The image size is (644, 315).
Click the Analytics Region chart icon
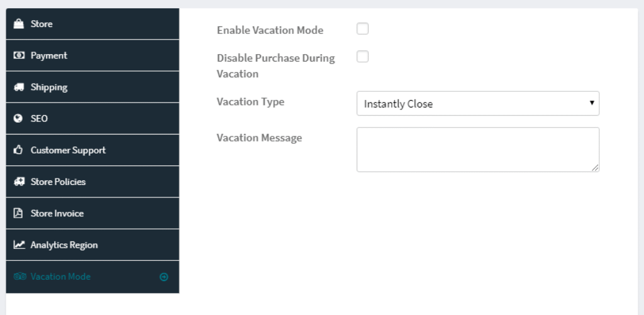tap(19, 245)
